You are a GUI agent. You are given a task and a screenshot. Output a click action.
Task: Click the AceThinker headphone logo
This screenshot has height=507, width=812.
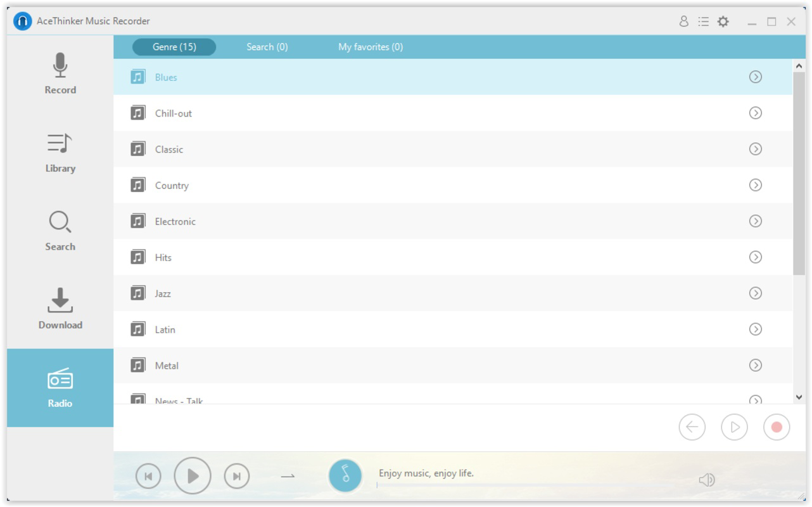(x=22, y=21)
